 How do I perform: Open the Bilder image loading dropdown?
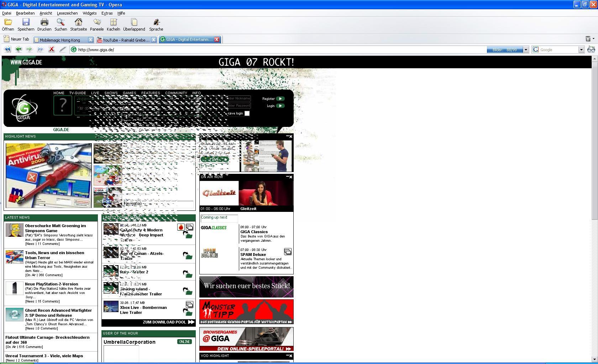click(525, 50)
